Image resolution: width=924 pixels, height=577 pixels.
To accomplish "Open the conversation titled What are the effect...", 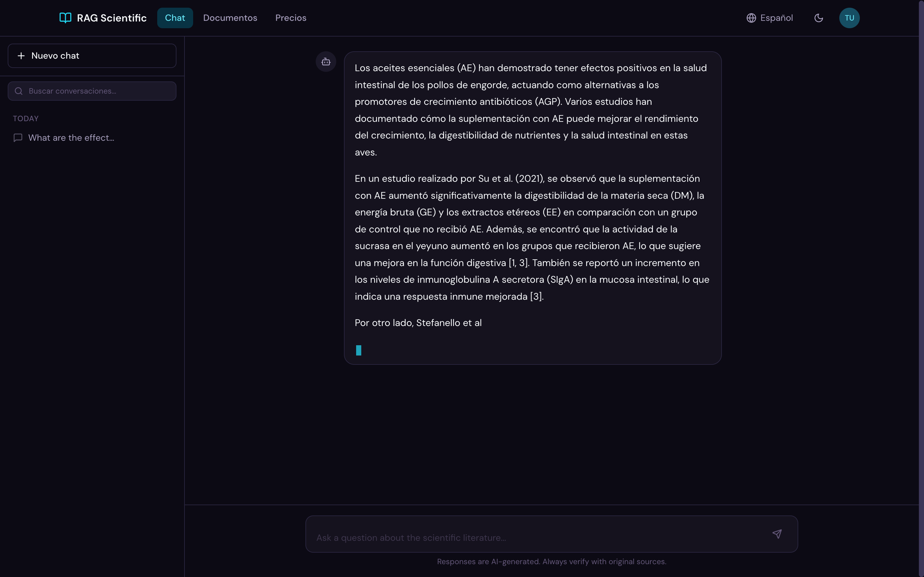I will click(x=71, y=138).
